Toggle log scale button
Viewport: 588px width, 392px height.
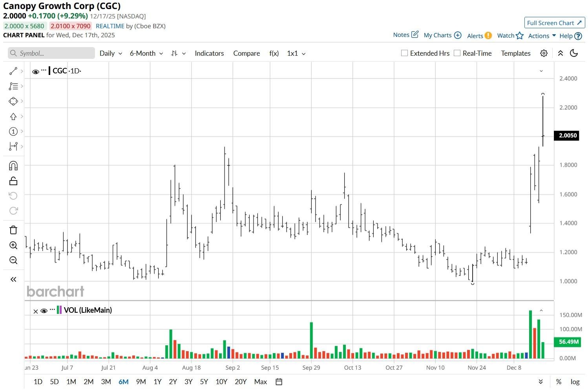tap(575, 382)
